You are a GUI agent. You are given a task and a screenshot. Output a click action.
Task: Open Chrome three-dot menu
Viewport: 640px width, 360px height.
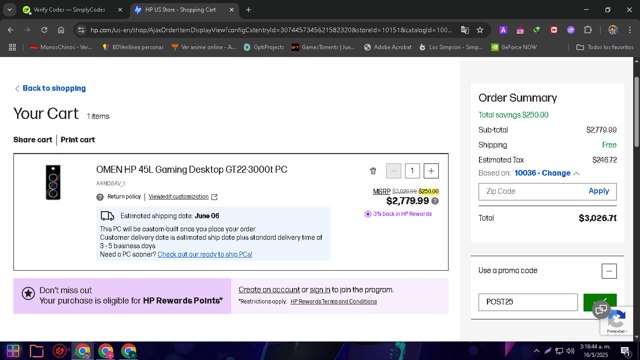[x=629, y=30]
